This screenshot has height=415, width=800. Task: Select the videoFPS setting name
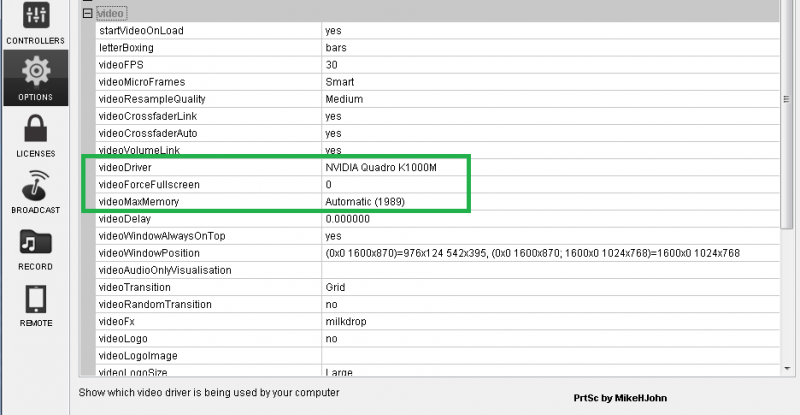click(121, 65)
